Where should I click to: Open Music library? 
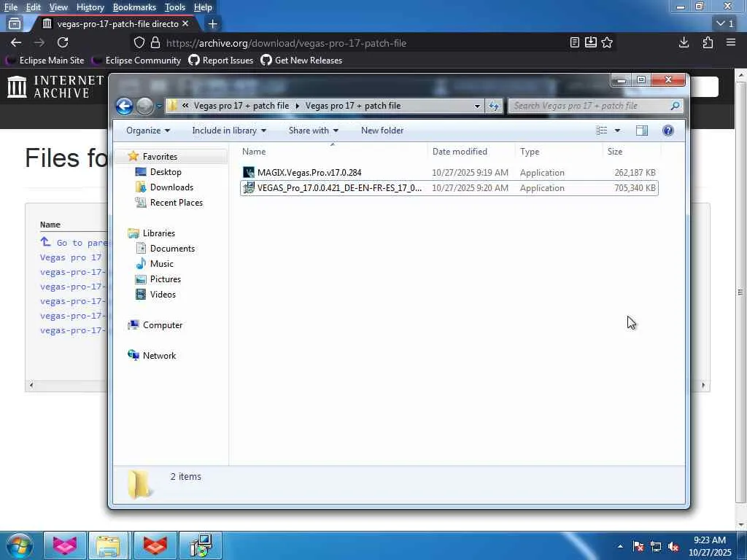click(x=161, y=263)
